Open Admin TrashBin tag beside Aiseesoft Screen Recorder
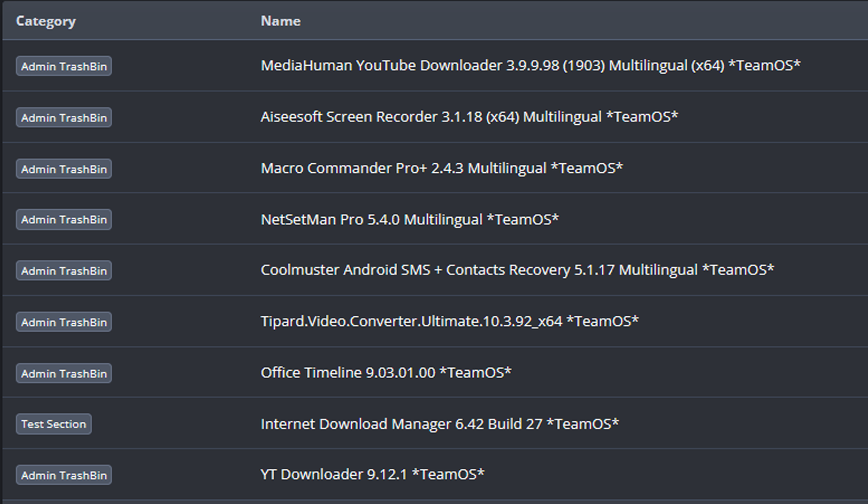 64,118
